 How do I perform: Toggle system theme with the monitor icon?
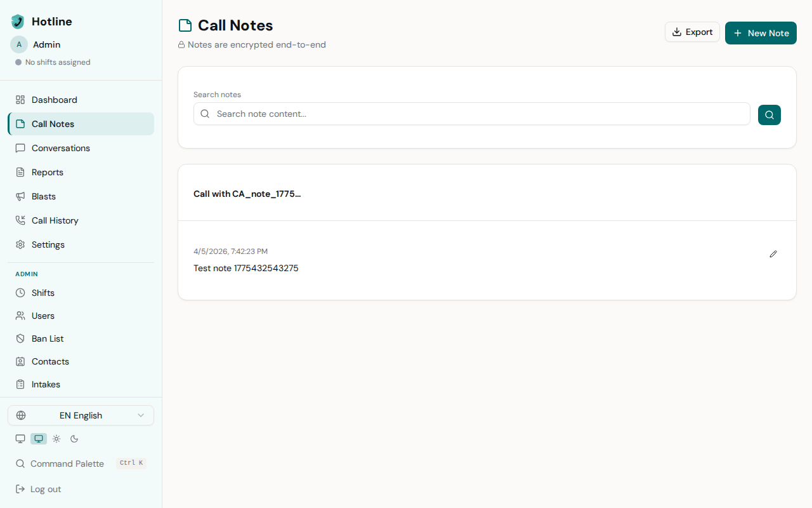point(20,438)
